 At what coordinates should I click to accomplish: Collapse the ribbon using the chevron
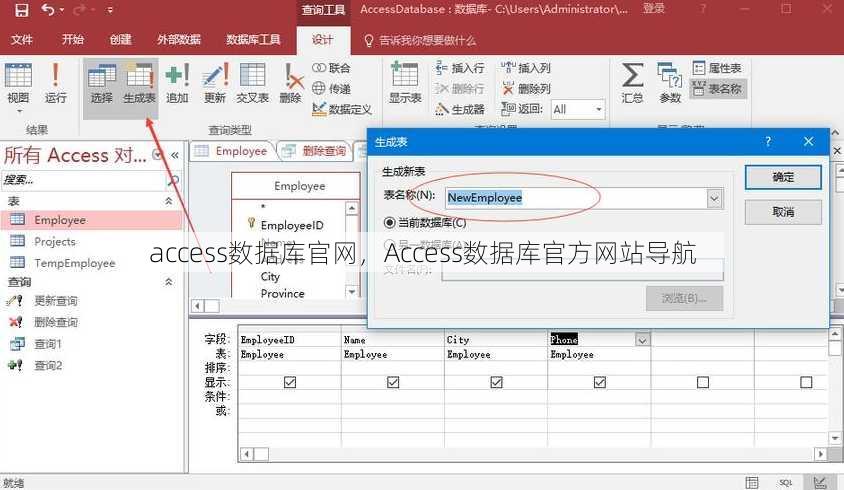coord(835,131)
